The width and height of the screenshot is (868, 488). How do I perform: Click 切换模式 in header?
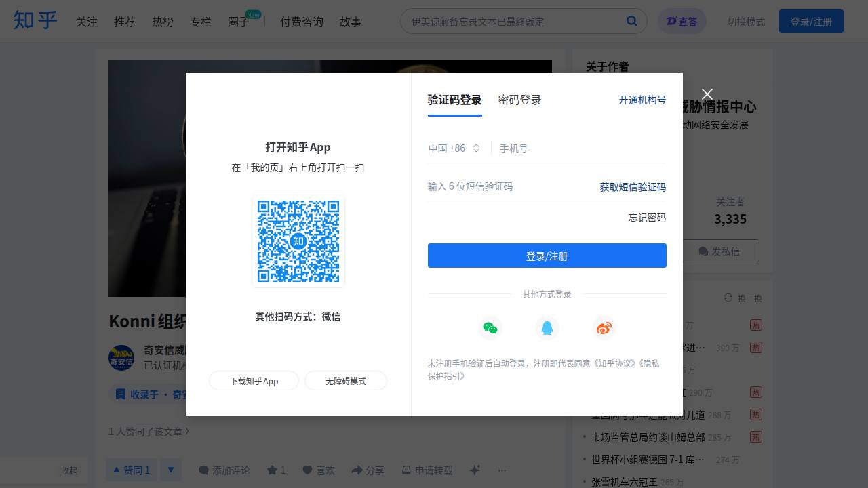(746, 22)
